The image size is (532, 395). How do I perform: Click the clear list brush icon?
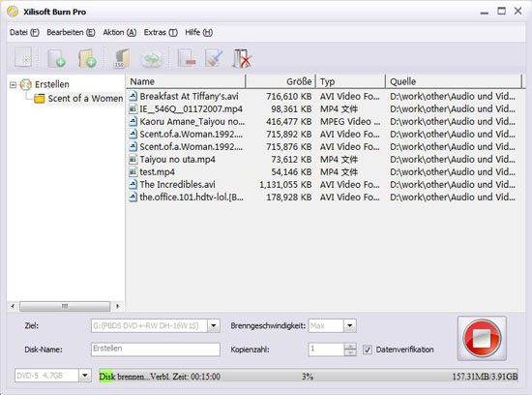pyautogui.click(x=214, y=58)
